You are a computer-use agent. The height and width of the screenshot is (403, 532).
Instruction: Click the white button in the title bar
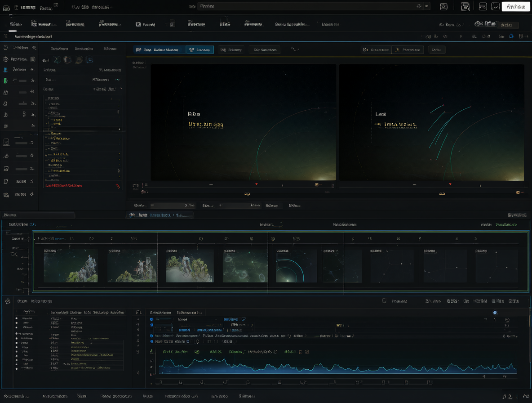coord(515,6)
